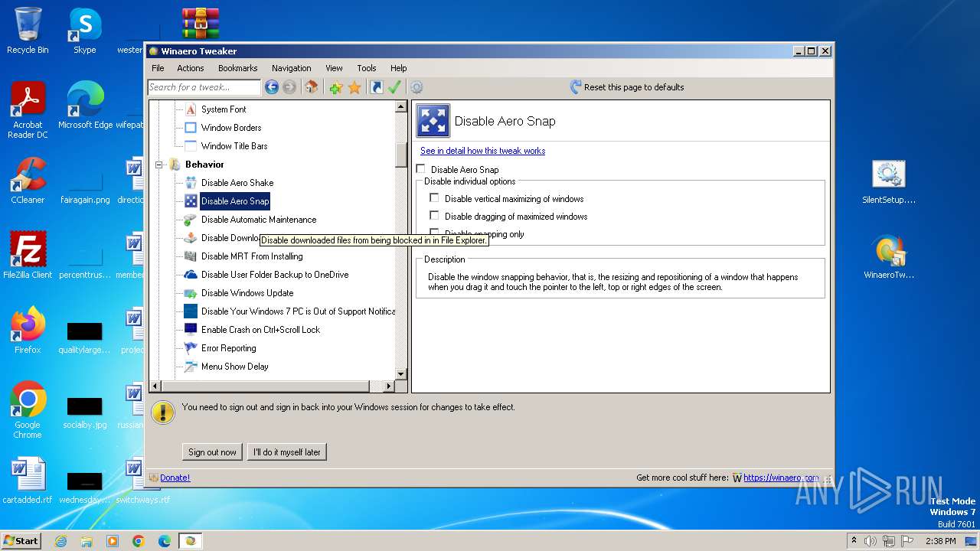Click the Search for a tweak field

tap(204, 87)
